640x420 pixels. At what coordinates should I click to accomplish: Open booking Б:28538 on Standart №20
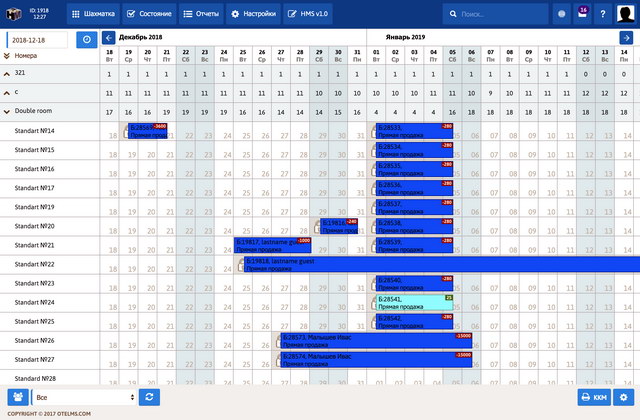pyautogui.click(x=414, y=227)
